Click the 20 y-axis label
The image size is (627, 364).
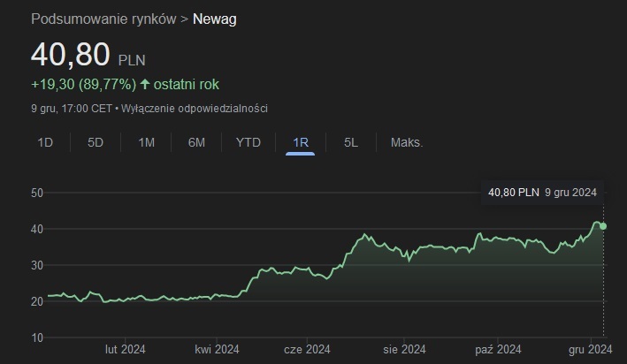tap(37, 301)
